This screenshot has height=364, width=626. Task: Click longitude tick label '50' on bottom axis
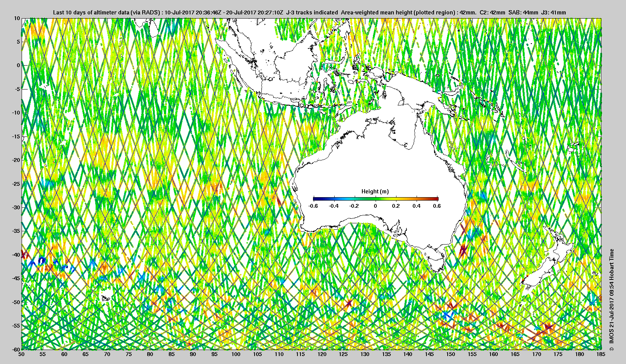pos(22,354)
